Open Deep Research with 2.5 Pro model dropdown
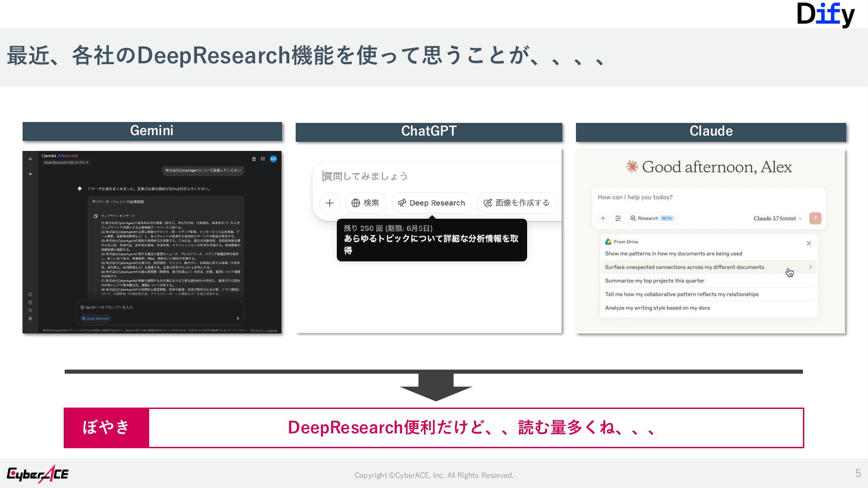 pos(66,163)
